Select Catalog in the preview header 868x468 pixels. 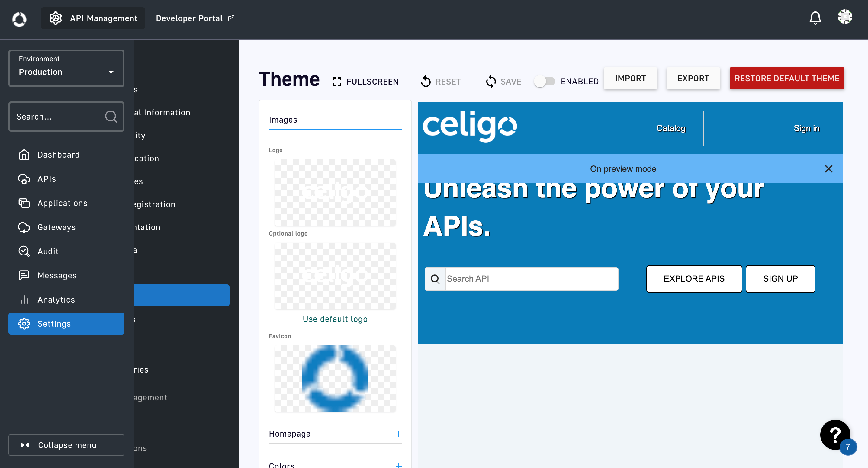670,128
